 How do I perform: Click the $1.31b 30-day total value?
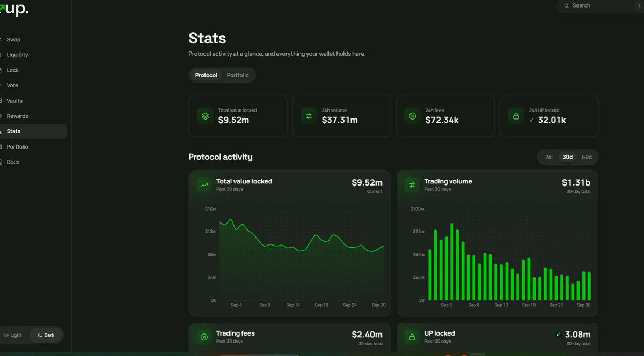pyautogui.click(x=576, y=182)
